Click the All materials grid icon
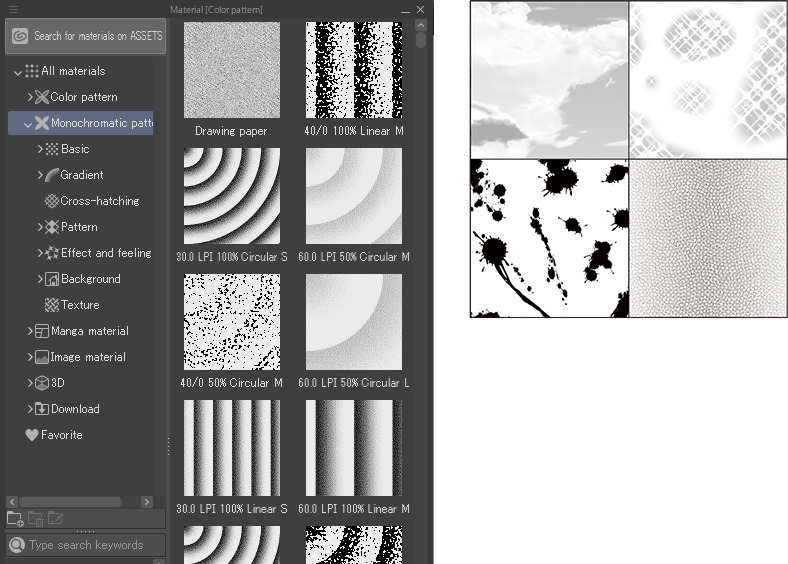This screenshot has height=564, width=788. coord(32,71)
